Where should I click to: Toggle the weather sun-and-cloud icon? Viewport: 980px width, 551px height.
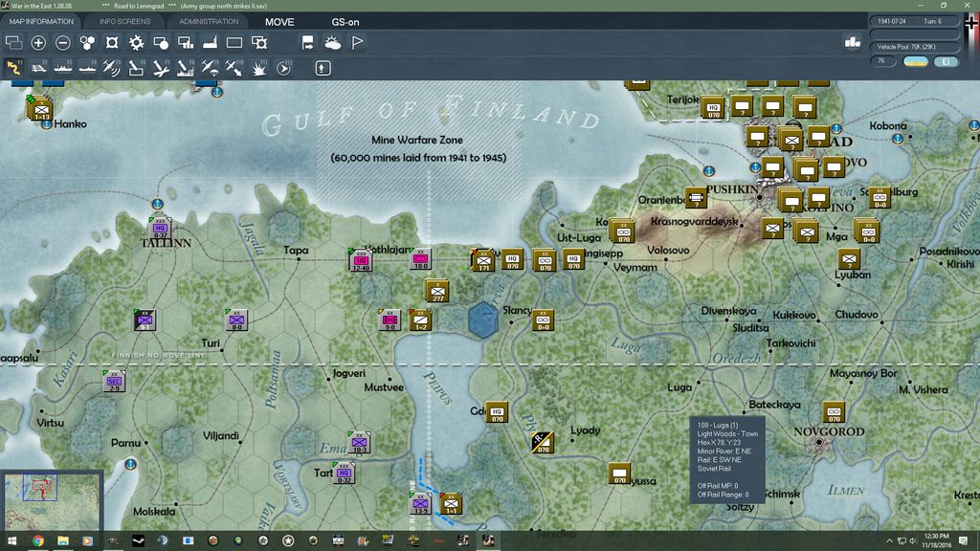tap(332, 42)
